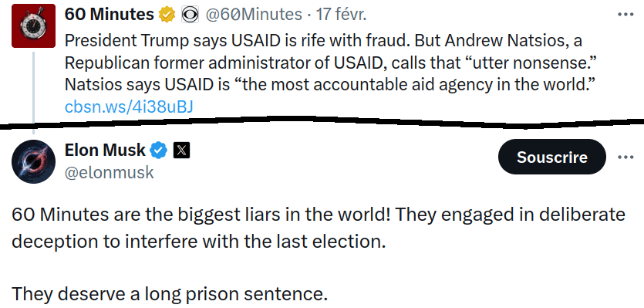Click the @60Minutes handle
This screenshot has width=644, height=308.
(x=254, y=15)
